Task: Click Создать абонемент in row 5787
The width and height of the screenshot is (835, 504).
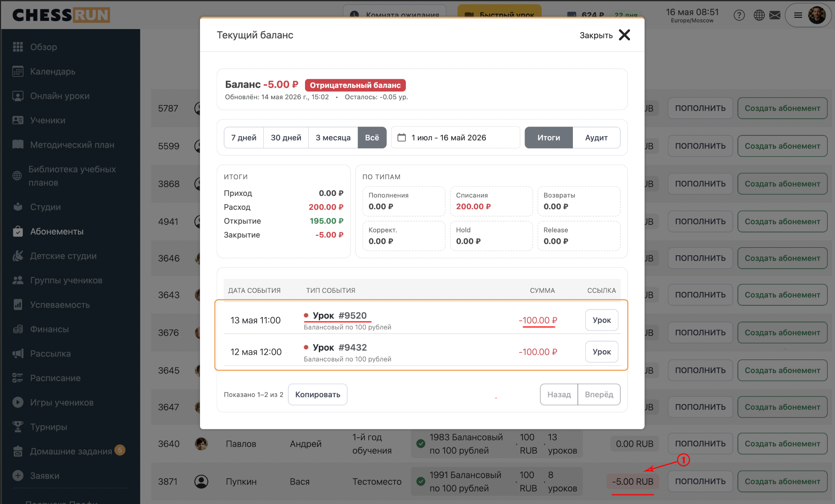Action: tap(782, 108)
